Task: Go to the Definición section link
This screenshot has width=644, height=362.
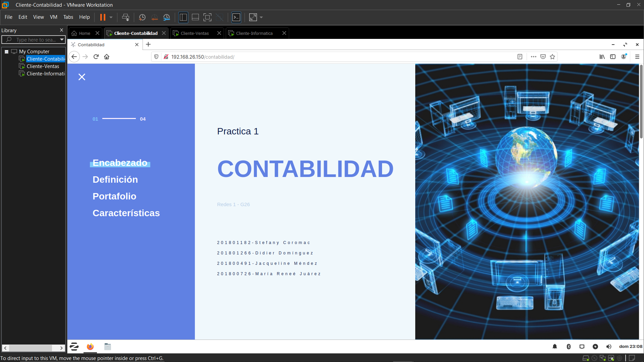Action: (x=115, y=180)
